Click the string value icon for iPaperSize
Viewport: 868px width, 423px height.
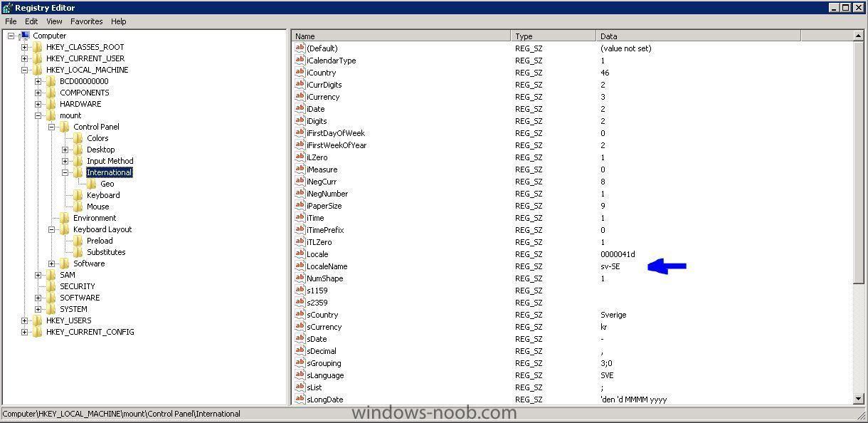coord(300,206)
